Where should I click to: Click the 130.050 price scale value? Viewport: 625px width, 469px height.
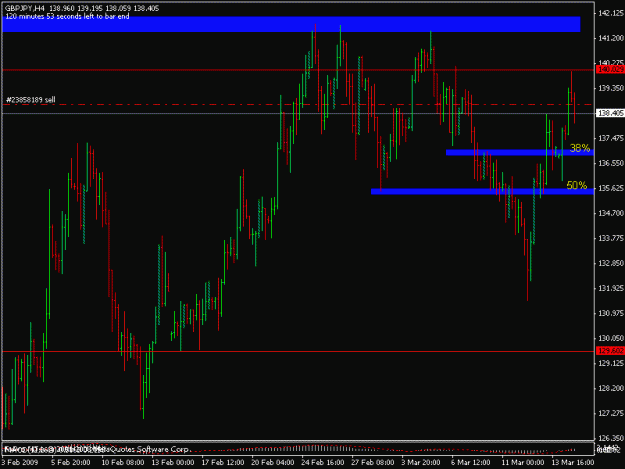pyautogui.click(x=611, y=338)
